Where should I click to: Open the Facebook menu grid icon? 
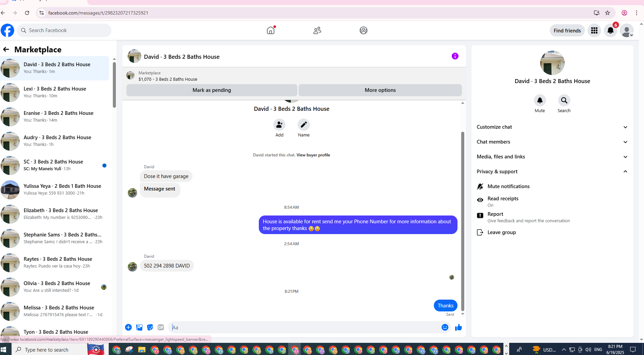pos(594,30)
